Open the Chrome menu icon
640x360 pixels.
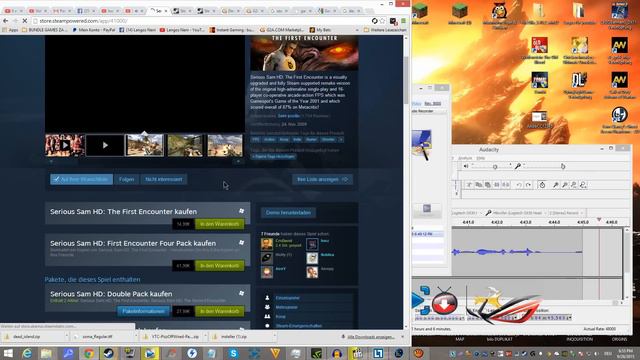coord(404,20)
